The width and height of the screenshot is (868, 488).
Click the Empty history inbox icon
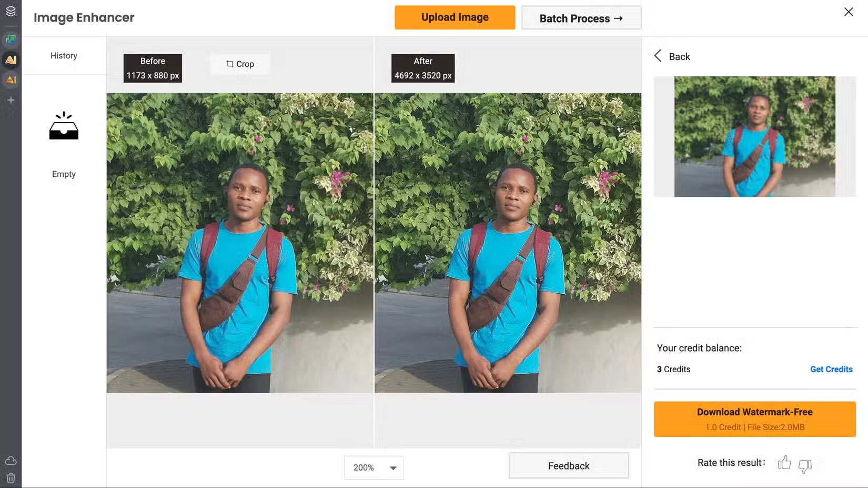(x=64, y=126)
